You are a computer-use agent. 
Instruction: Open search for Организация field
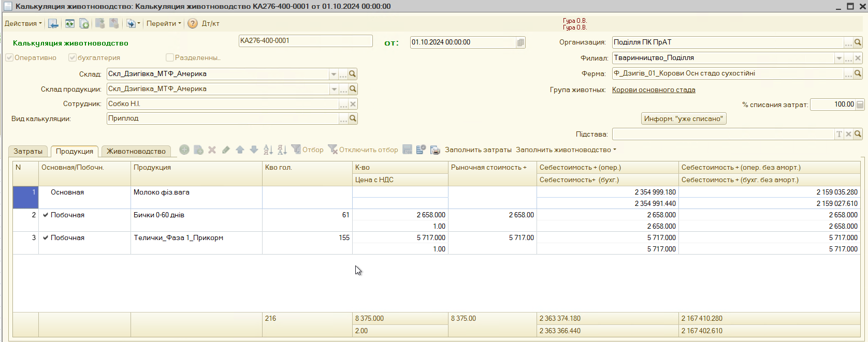[858, 42]
